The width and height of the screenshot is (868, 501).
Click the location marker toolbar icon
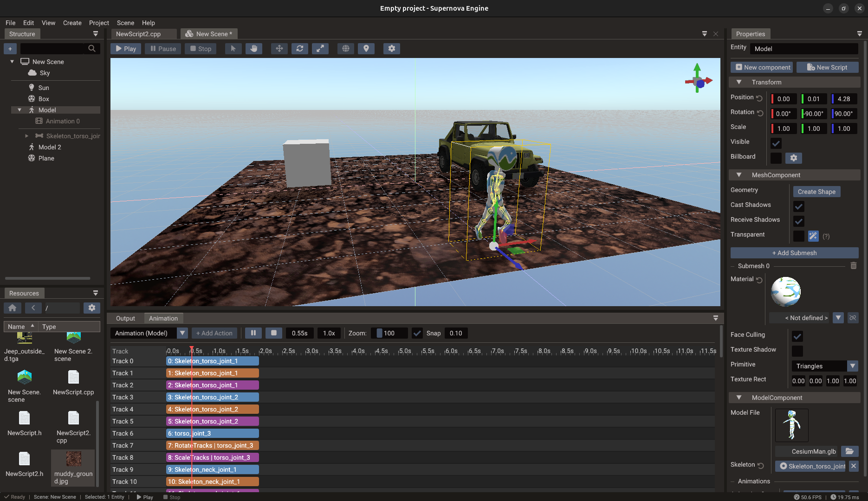(x=366, y=48)
